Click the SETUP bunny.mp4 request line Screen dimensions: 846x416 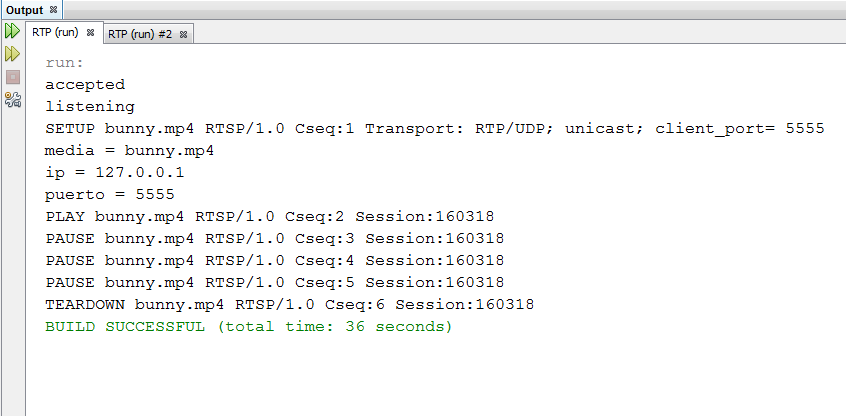pyautogui.click(x=435, y=129)
